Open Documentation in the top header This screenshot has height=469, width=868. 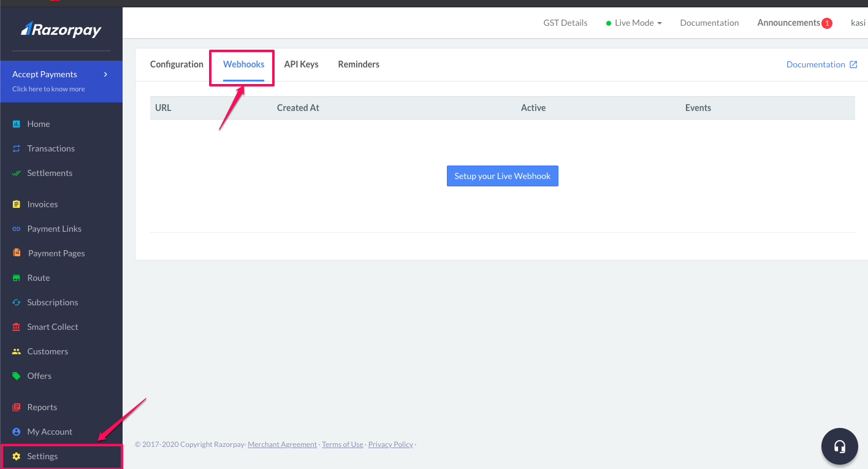click(709, 23)
